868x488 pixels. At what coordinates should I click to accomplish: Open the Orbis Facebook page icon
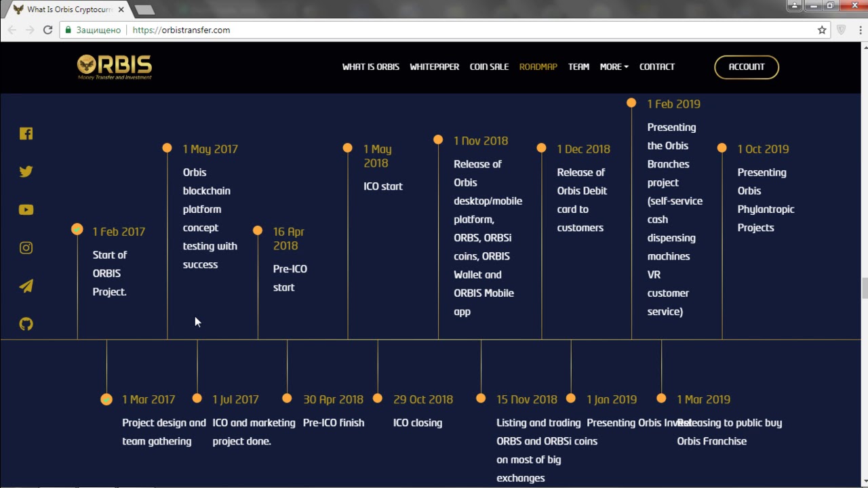tap(26, 134)
